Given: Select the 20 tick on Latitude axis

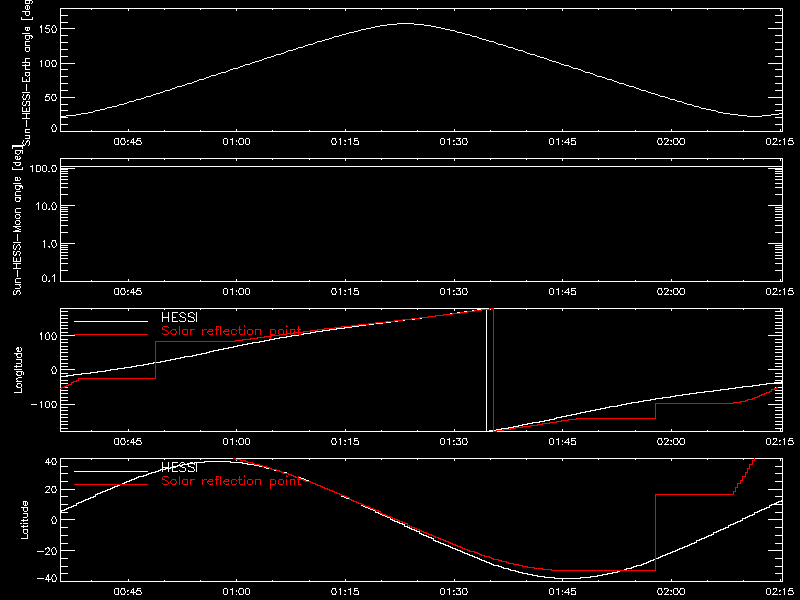Looking at the screenshot, I should [51, 490].
